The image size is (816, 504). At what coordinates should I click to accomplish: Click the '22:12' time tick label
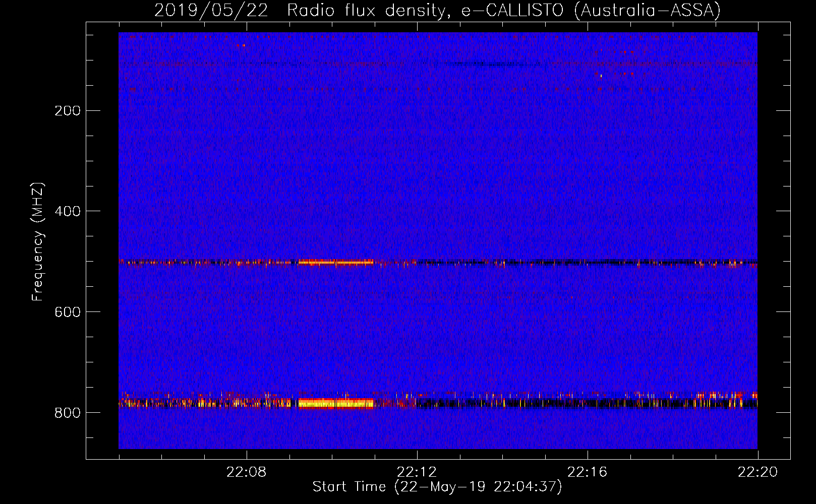[417, 472]
